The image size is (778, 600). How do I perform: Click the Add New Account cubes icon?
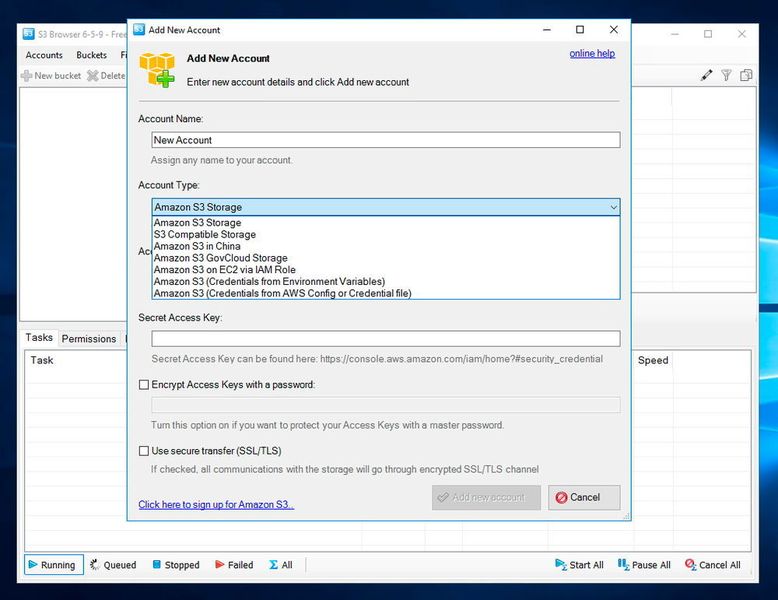pos(157,69)
